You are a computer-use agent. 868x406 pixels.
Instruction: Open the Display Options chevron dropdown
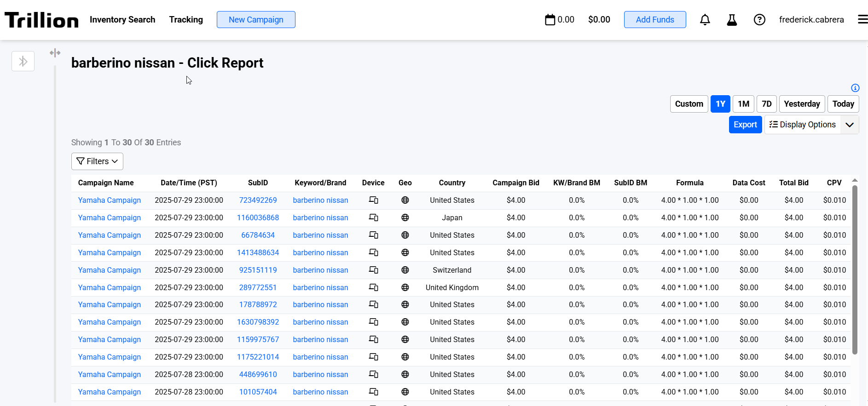tap(850, 125)
